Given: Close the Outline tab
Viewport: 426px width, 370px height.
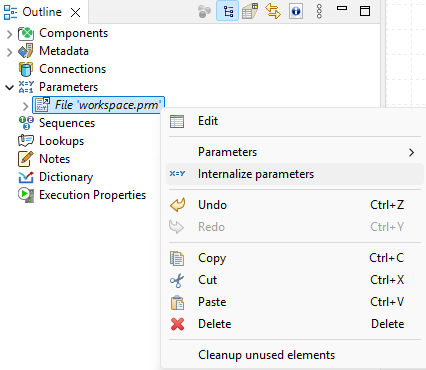Looking at the screenshot, I should 76,13.
